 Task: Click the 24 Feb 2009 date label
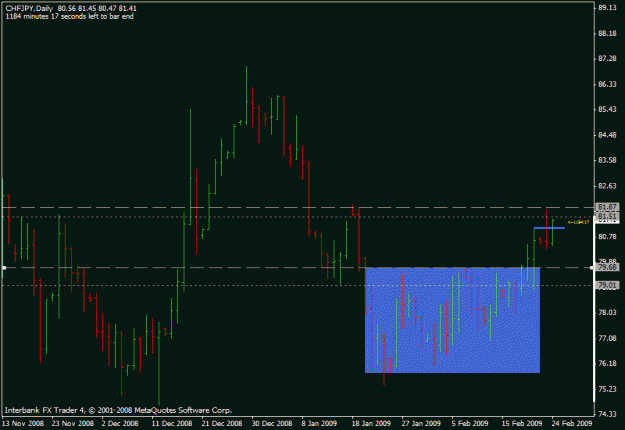572,423
